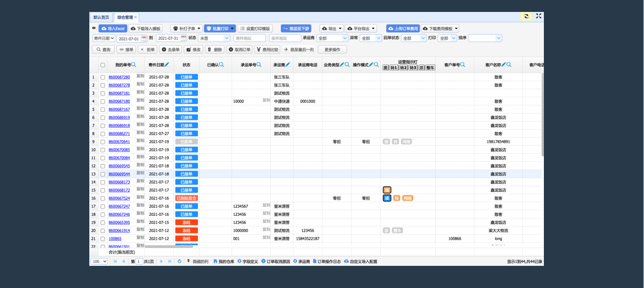Check the row checkbox for order 100865
Screen dimensions: 644x288
coord(102,239)
